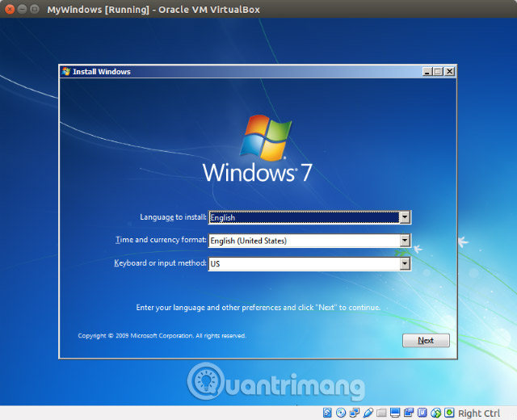Minimize the VirtualBox VM window

[x=22, y=9]
